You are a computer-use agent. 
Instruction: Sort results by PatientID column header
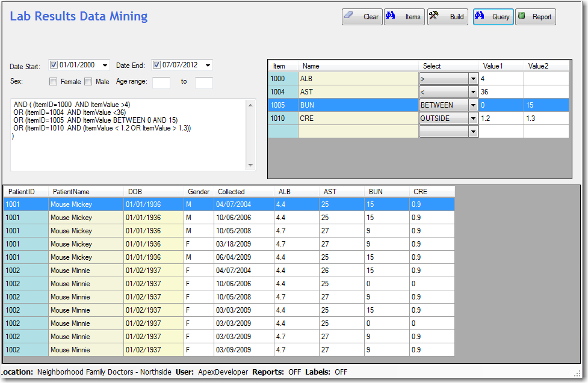point(26,191)
